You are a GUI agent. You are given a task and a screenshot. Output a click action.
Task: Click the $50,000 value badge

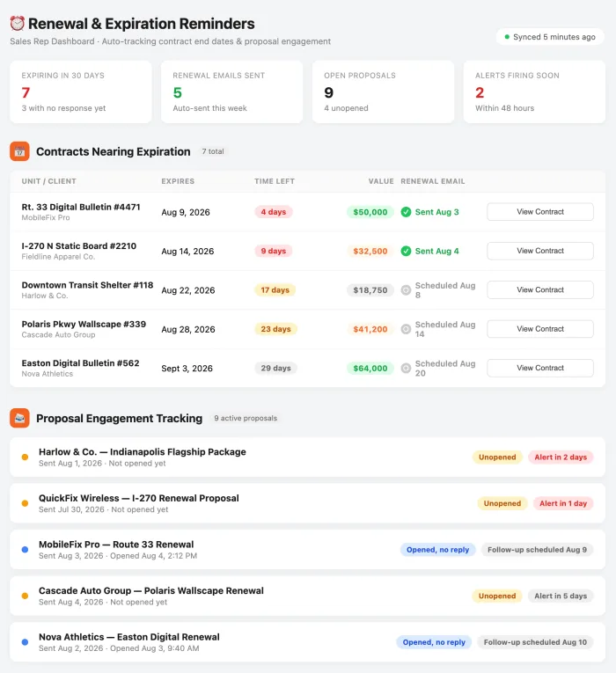tap(370, 212)
